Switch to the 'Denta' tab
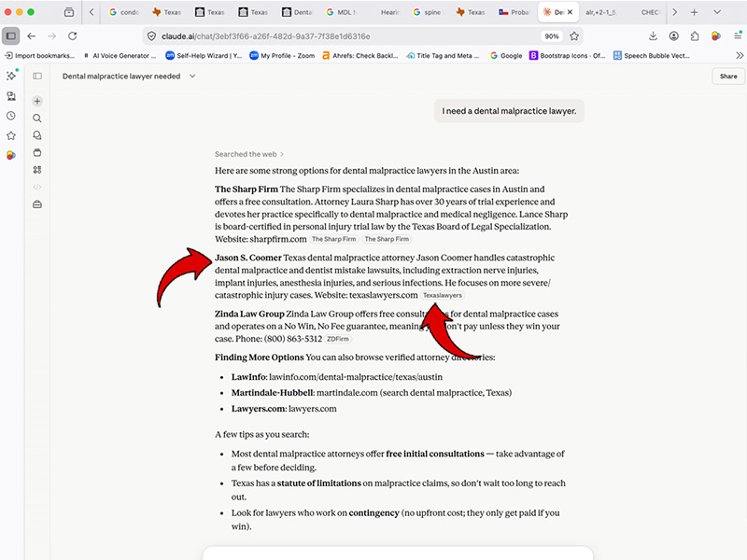The height and width of the screenshot is (560, 747). [297, 12]
